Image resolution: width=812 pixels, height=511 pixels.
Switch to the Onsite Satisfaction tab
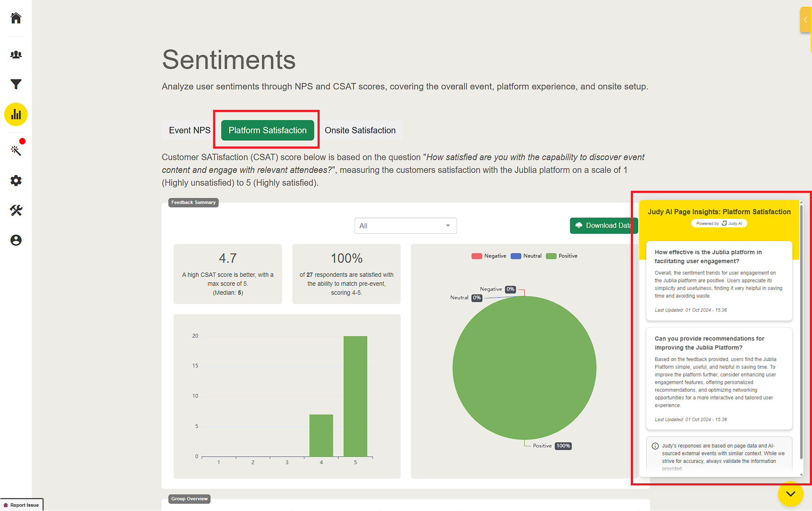(x=360, y=130)
